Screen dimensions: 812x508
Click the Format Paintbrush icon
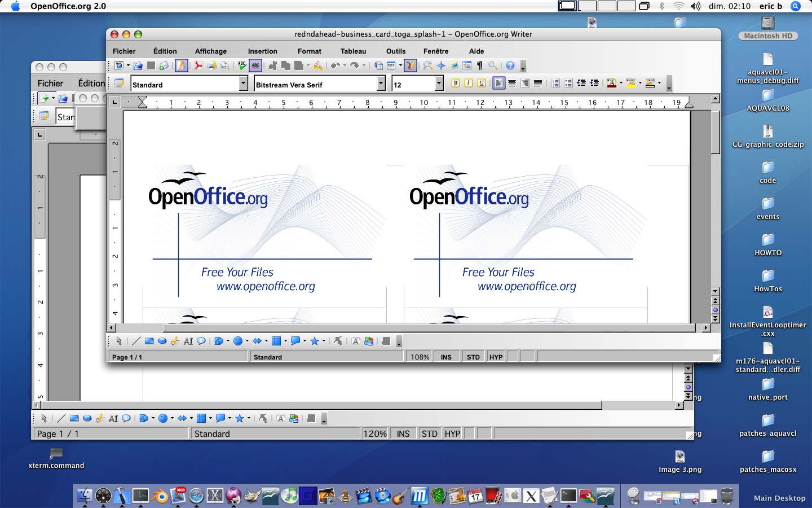[x=318, y=65]
